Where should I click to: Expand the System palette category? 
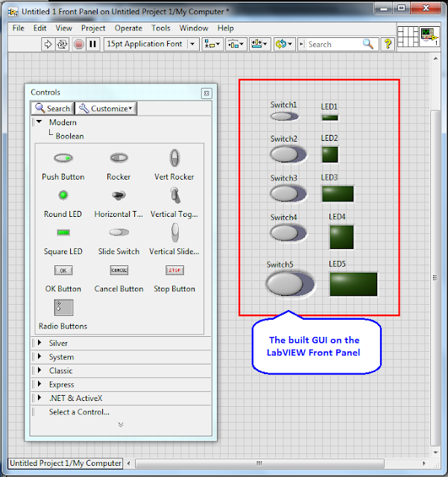[40, 356]
